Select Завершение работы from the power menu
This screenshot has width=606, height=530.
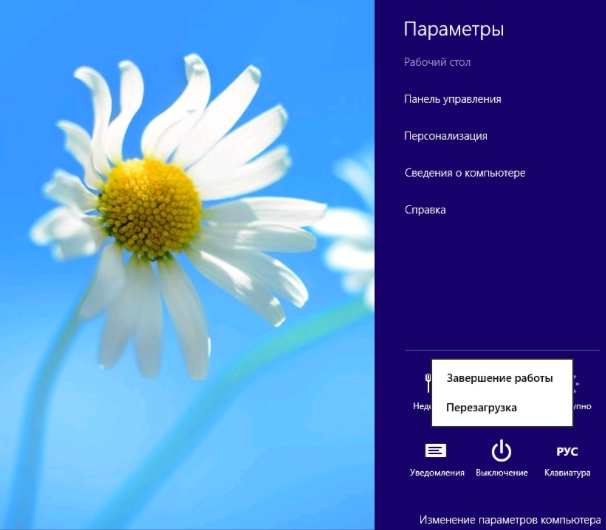pyautogui.click(x=499, y=378)
